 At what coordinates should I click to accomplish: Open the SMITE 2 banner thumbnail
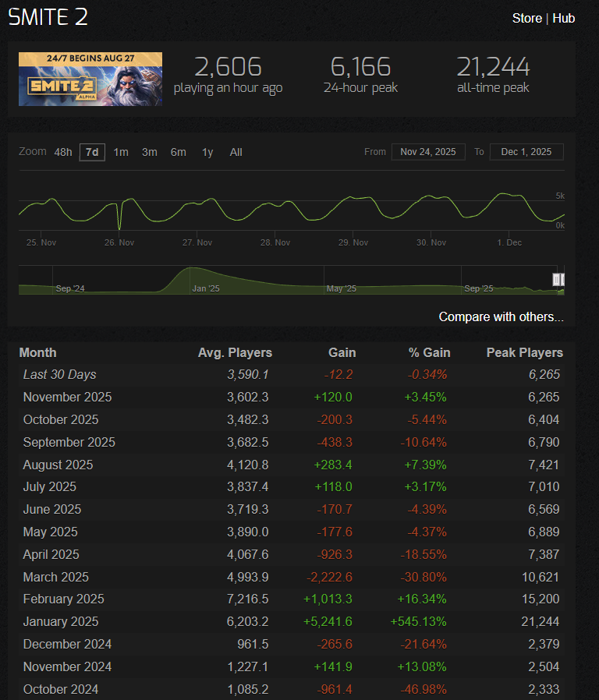90,79
